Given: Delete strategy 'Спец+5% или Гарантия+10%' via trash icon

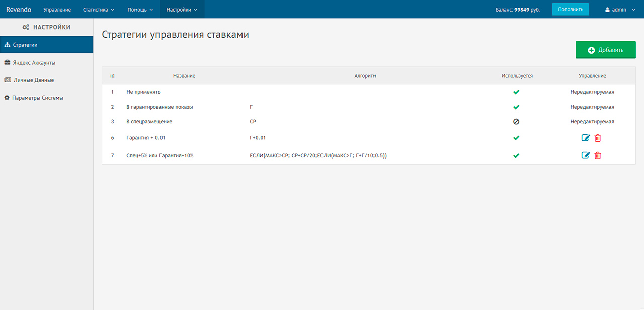Looking at the screenshot, I should point(598,155).
